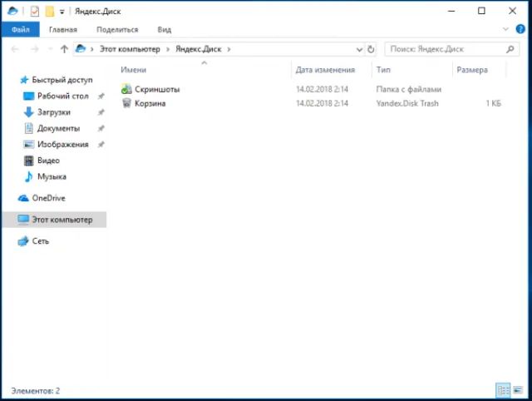Click the Поиск: Яндекс.Диск search field
The image size is (532, 401).
451,49
